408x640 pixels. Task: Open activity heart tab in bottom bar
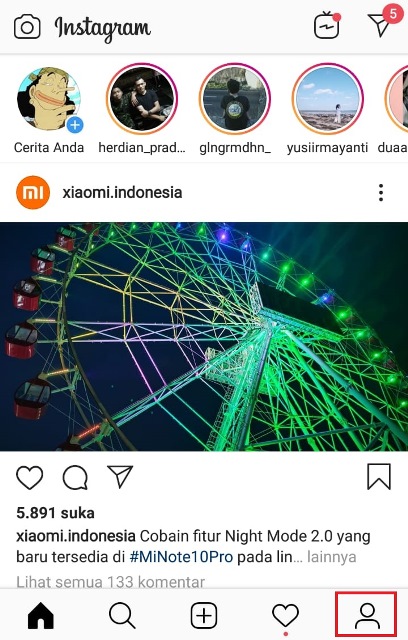tap(286, 616)
